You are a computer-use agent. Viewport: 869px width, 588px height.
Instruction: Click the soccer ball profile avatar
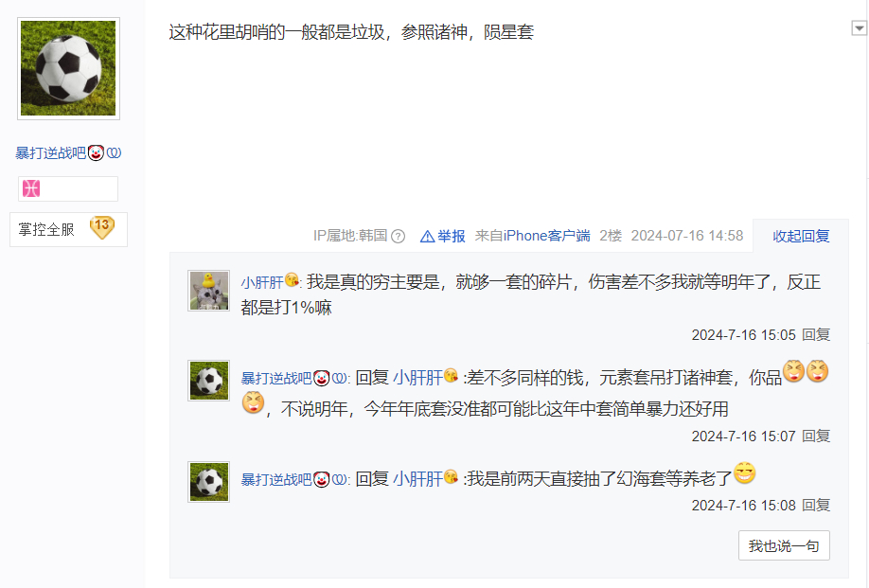tap(68, 68)
